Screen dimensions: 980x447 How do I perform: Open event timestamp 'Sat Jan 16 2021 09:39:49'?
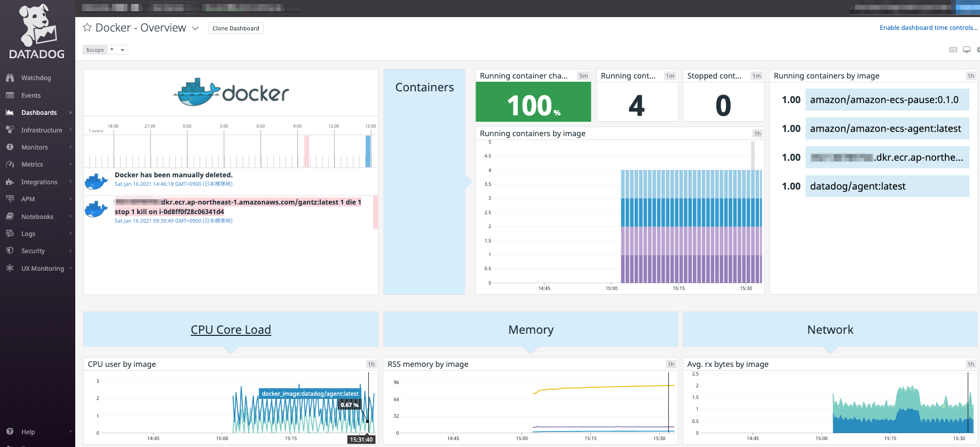point(173,221)
